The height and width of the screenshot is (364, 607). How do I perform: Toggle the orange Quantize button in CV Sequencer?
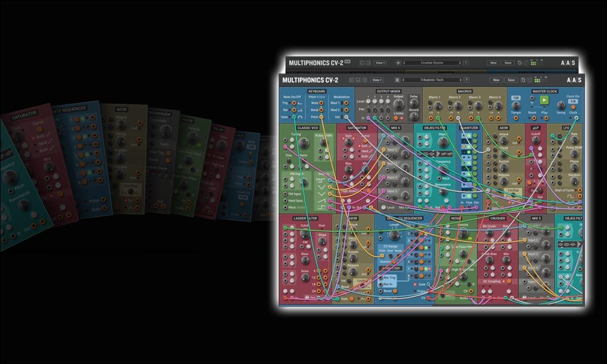coord(394,261)
